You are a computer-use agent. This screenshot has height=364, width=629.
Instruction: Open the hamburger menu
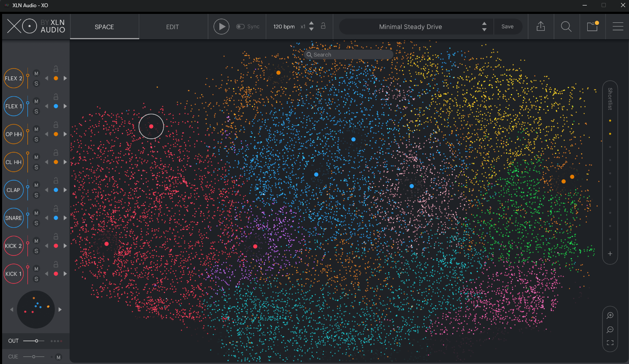point(618,27)
